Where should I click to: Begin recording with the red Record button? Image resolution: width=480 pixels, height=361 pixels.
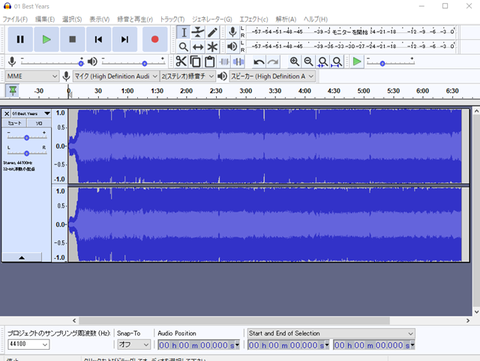pos(155,39)
